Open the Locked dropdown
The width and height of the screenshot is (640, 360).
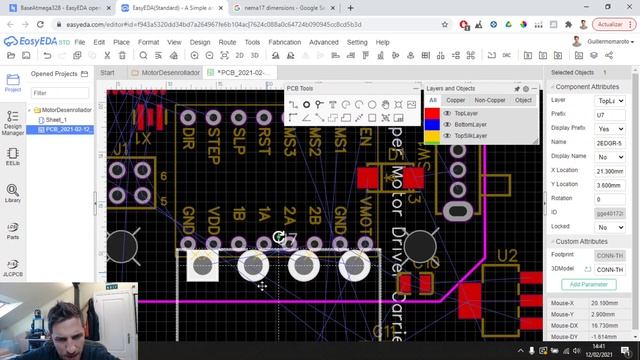tap(610, 227)
